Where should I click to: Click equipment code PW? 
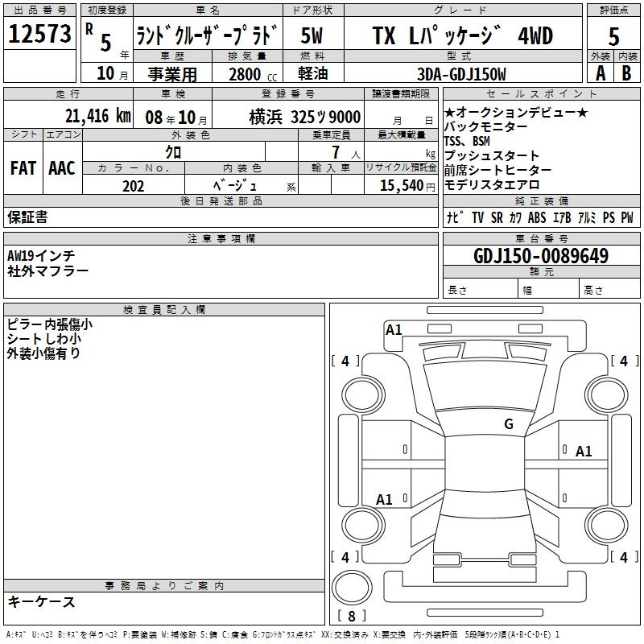click(627, 217)
